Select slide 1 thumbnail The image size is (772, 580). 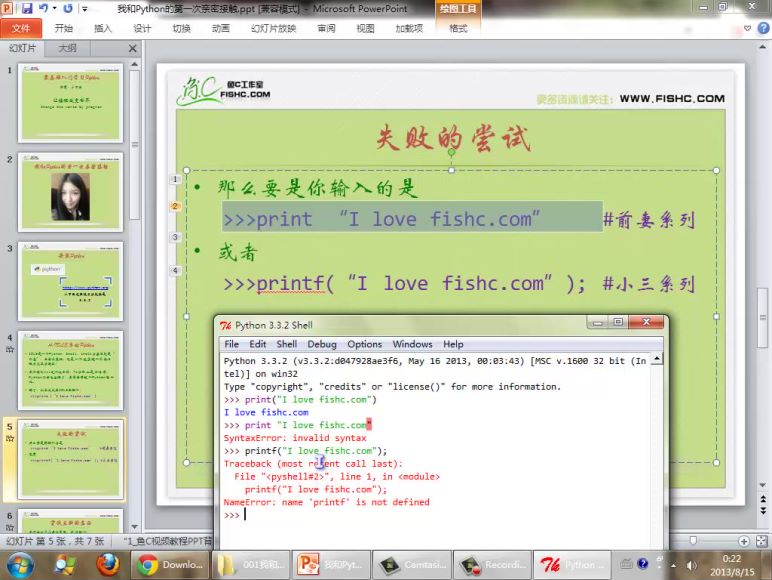(70, 103)
